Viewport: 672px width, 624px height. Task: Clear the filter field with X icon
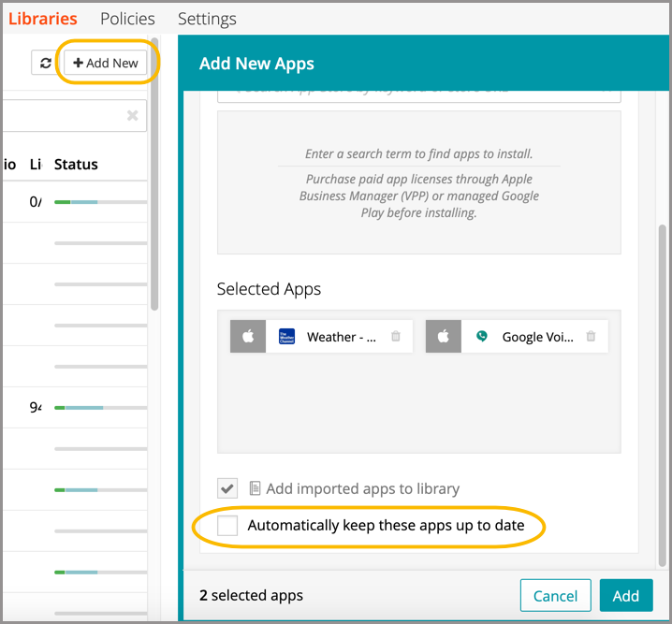coord(132,115)
